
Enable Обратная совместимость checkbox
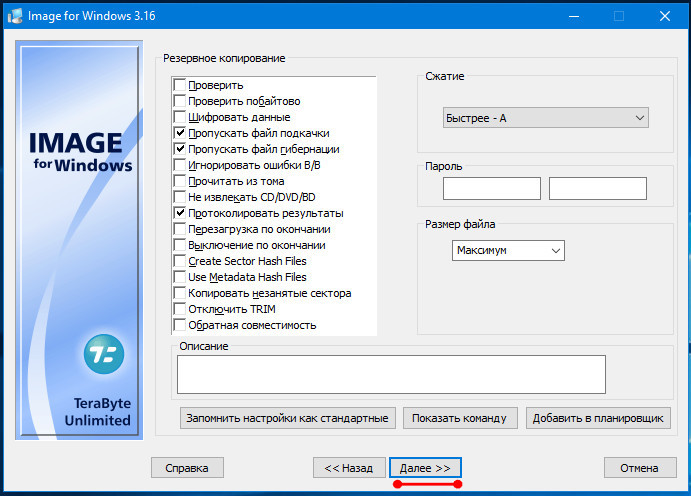coord(179,325)
